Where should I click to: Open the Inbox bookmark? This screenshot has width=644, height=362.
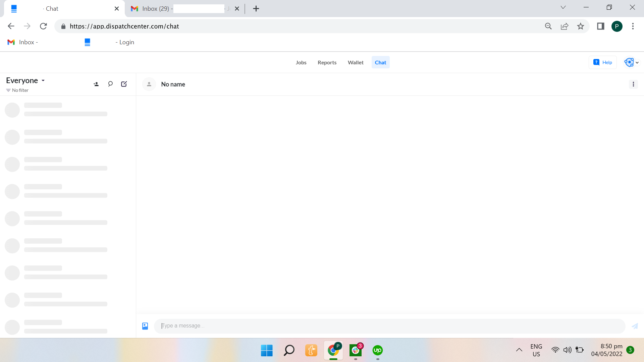22,42
